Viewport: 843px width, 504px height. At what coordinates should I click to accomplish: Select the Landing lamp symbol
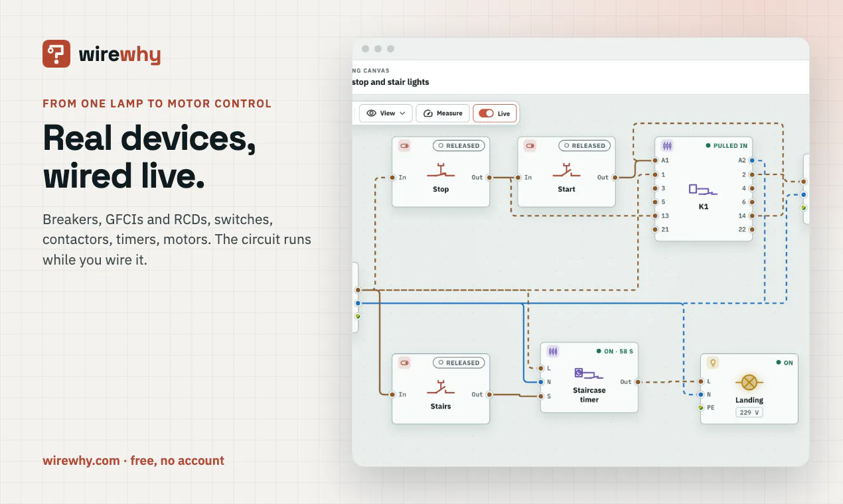click(749, 382)
